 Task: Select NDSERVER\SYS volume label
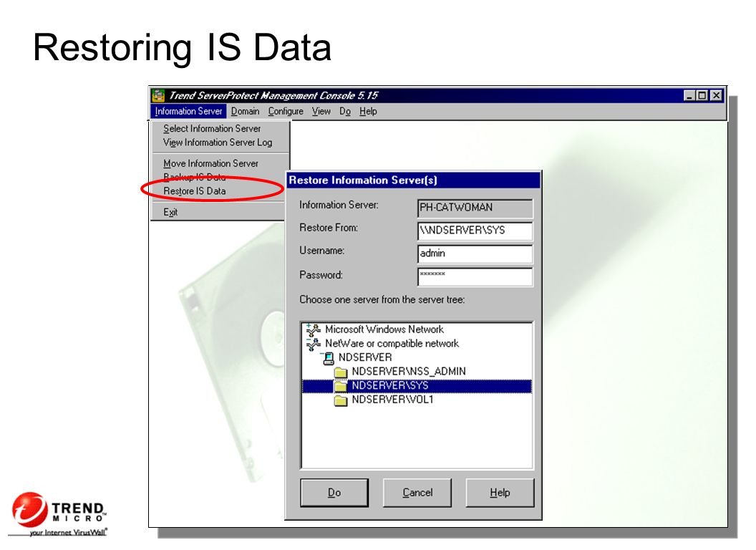tap(390, 385)
